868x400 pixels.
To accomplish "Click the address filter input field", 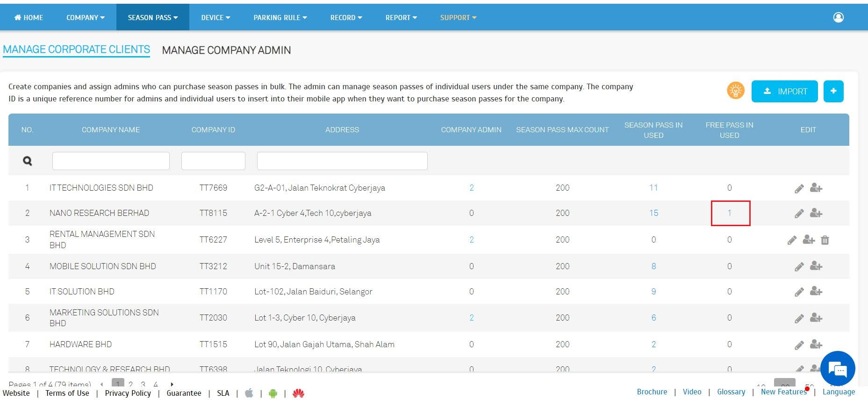I will (x=342, y=161).
